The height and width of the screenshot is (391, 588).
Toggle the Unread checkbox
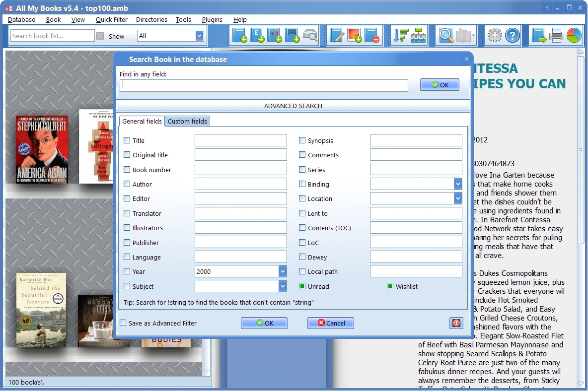click(x=302, y=286)
